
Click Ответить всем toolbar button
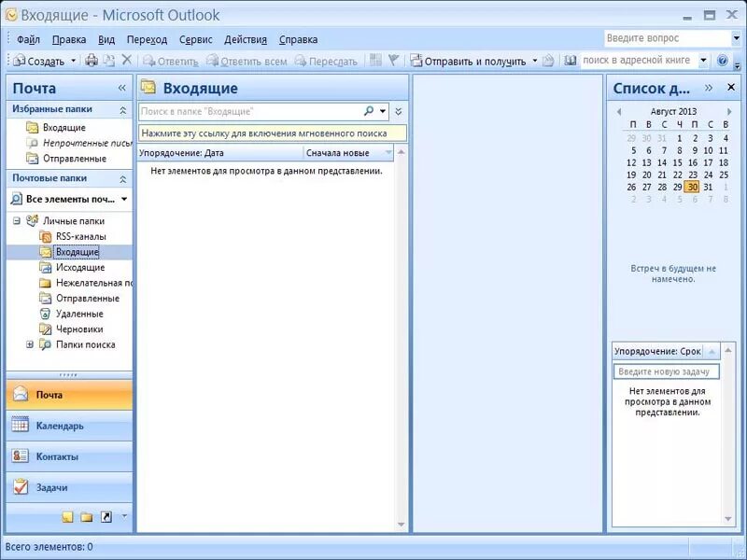pyautogui.click(x=247, y=61)
